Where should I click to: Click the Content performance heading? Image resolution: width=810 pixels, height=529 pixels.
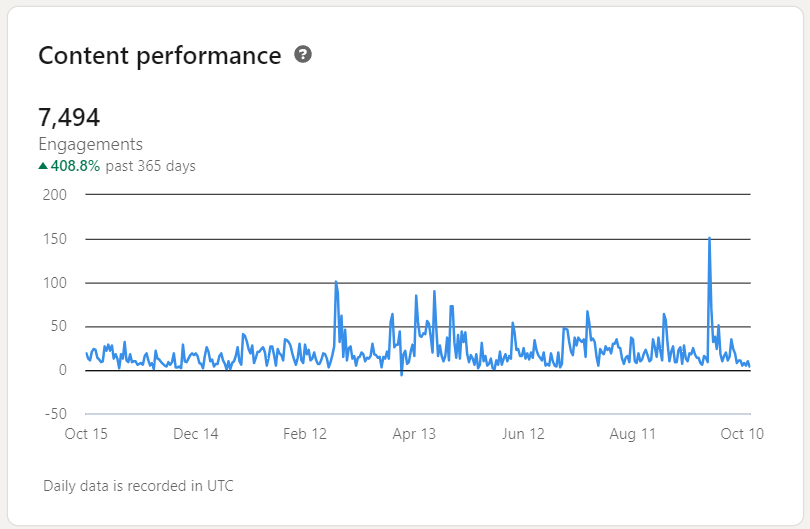click(x=160, y=56)
